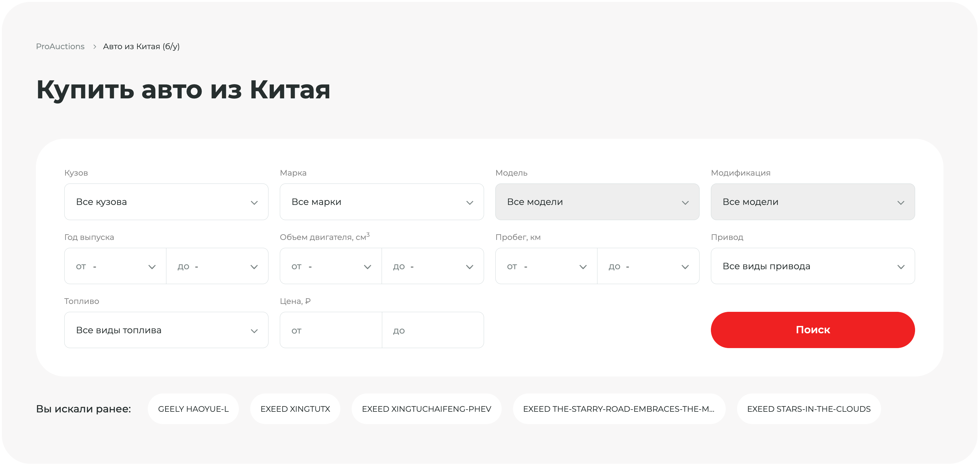The width and height of the screenshot is (980, 466).
Task: Open the Модификация dropdown
Action: pos(812,202)
